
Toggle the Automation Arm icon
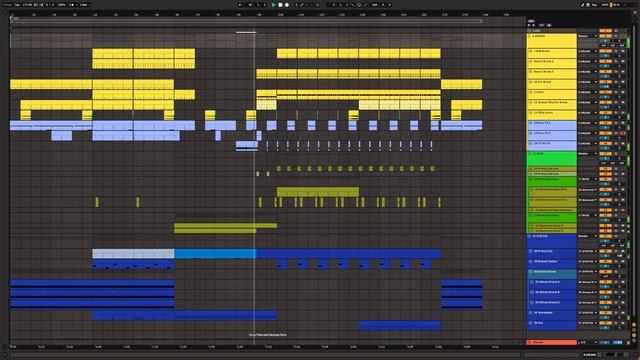[x=302, y=5]
